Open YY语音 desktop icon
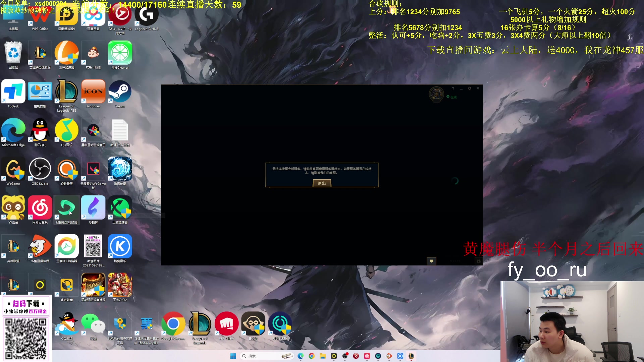Image resolution: width=644 pixels, height=362 pixels. tap(13, 210)
